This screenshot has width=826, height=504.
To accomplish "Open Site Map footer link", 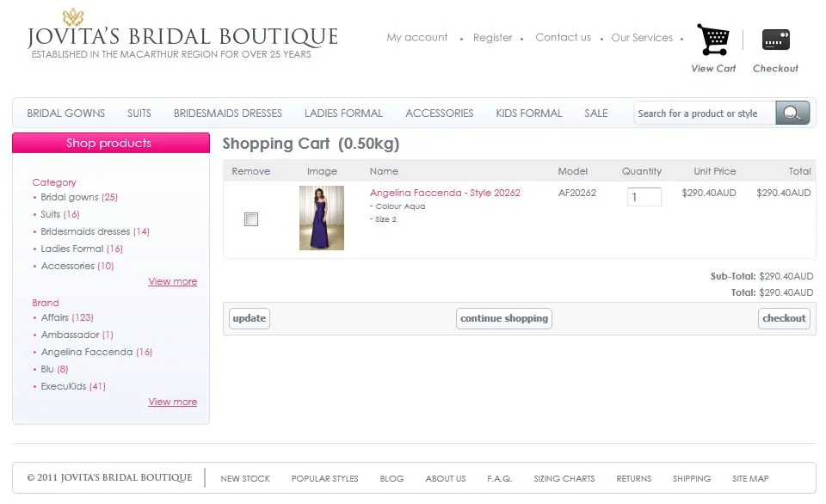I will click(750, 479).
